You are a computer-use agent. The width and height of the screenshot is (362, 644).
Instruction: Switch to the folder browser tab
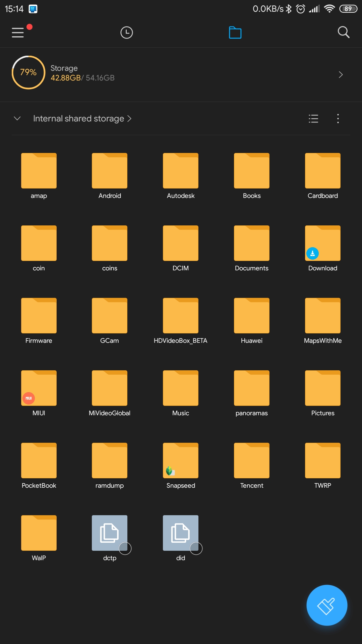coord(235,33)
